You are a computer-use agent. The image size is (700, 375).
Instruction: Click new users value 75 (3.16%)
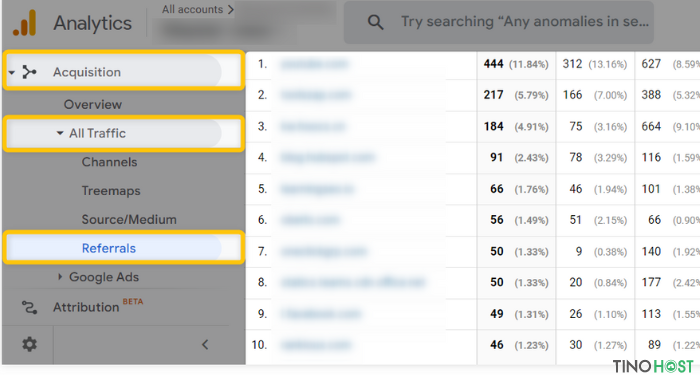tap(598, 127)
